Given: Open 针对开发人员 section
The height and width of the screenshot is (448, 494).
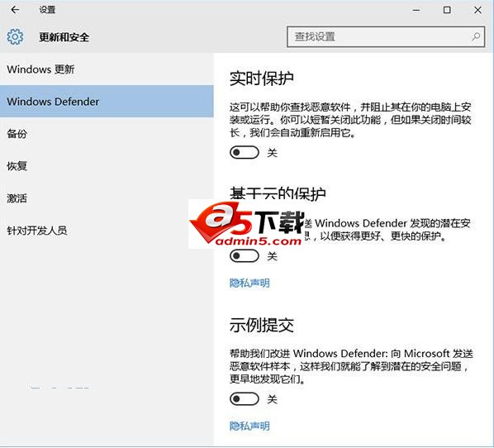Looking at the screenshot, I should tap(107, 231).
